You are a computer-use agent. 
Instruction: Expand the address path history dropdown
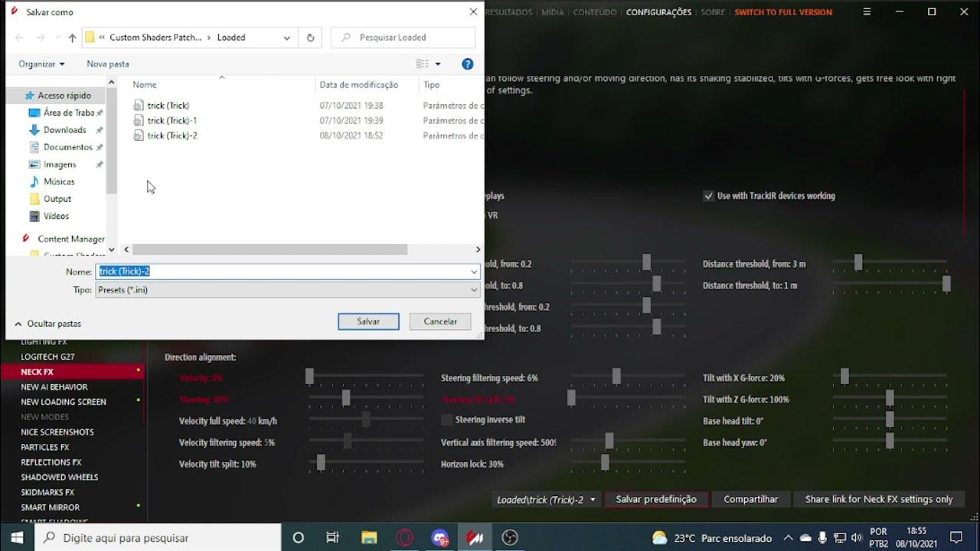[287, 37]
